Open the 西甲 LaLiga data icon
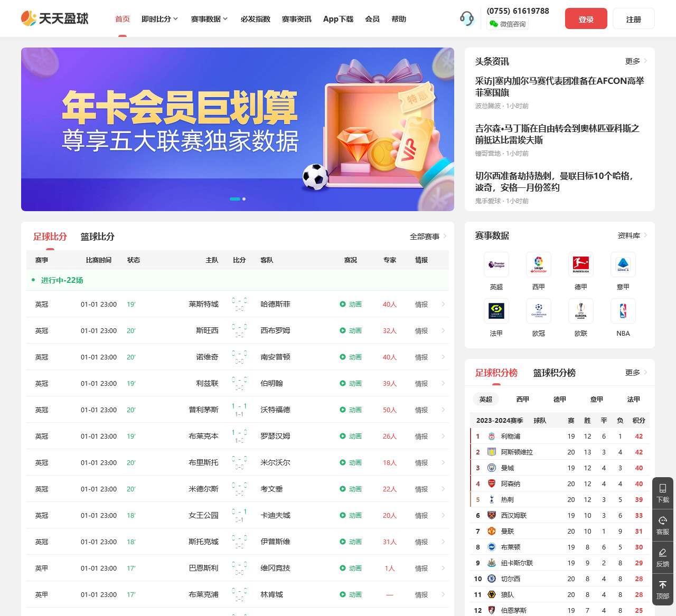The height and width of the screenshot is (616, 676). click(539, 264)
